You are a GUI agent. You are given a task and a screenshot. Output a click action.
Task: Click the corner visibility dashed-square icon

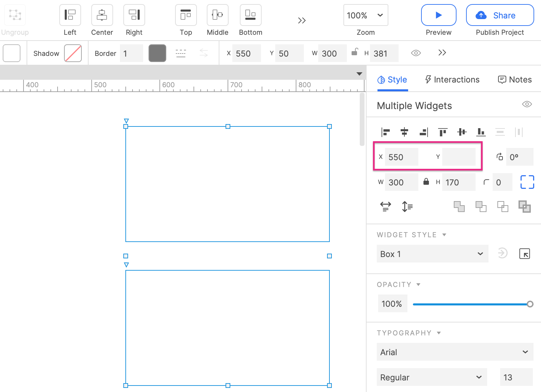coord(527,182)
